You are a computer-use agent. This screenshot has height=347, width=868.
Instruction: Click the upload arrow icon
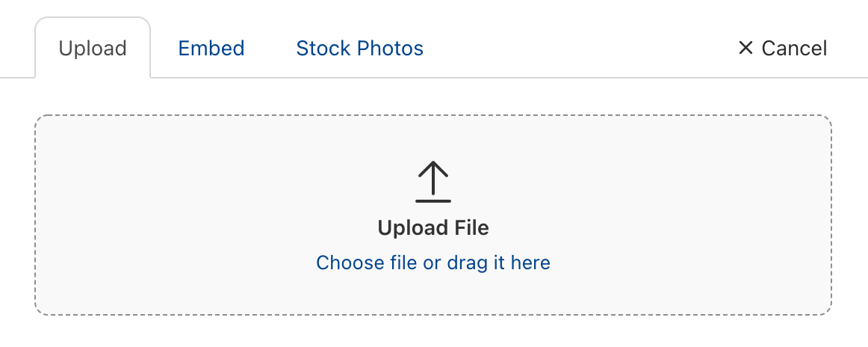tap(433, 182)
